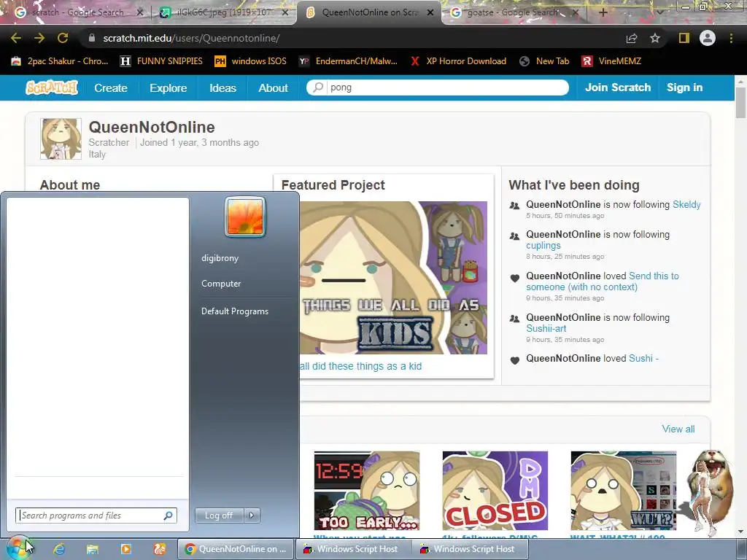Viewport: 747px width, 560px height.
Task: Click the Scratch logo
Action: [52, 87]
